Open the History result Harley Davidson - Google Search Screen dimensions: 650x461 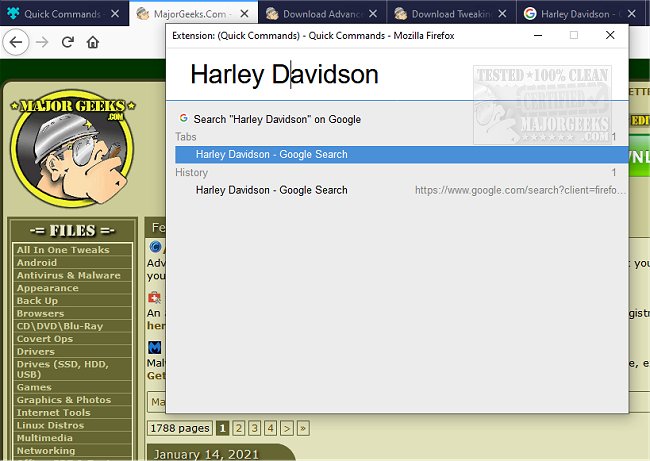click(x=272, y=190)
